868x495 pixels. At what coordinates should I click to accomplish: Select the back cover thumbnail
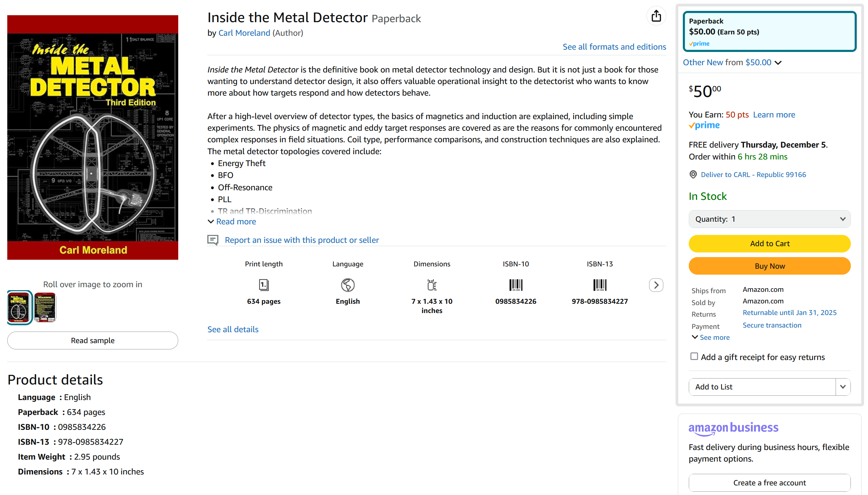tap(45, 307)
